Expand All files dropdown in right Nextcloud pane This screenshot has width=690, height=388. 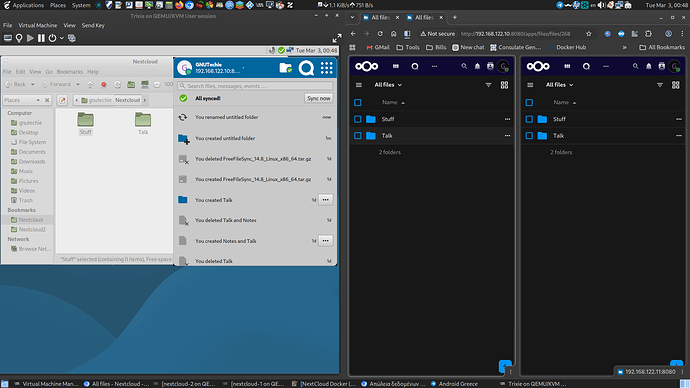[x=560, y=85]
